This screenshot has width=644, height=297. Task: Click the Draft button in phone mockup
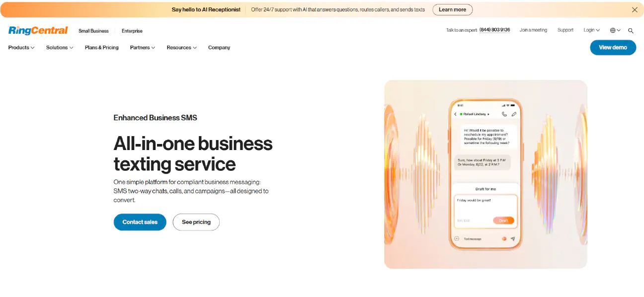pos(503,221)
